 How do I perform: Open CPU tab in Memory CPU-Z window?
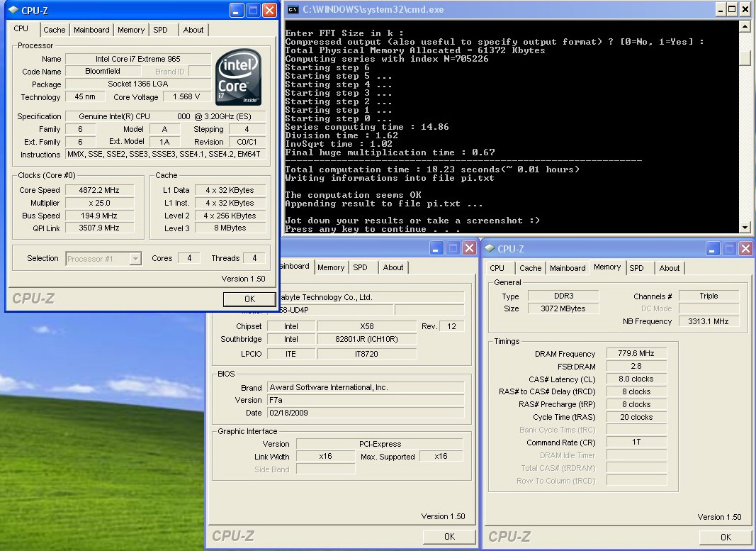click(497, 268)
